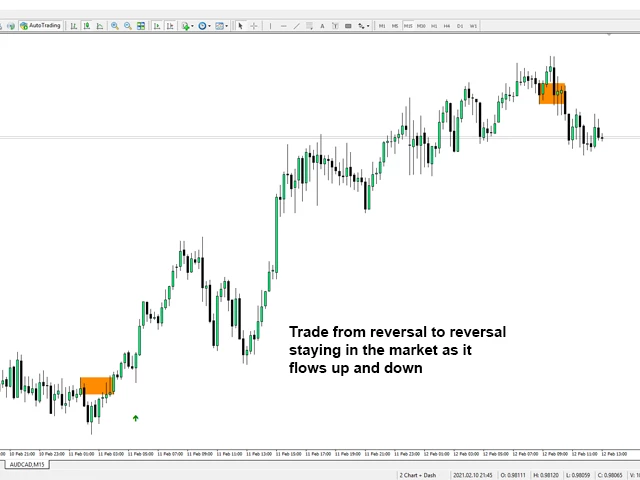The image size is (640, 480).
Task: Click the upper orange reversal box
Action: coord(552,93)
